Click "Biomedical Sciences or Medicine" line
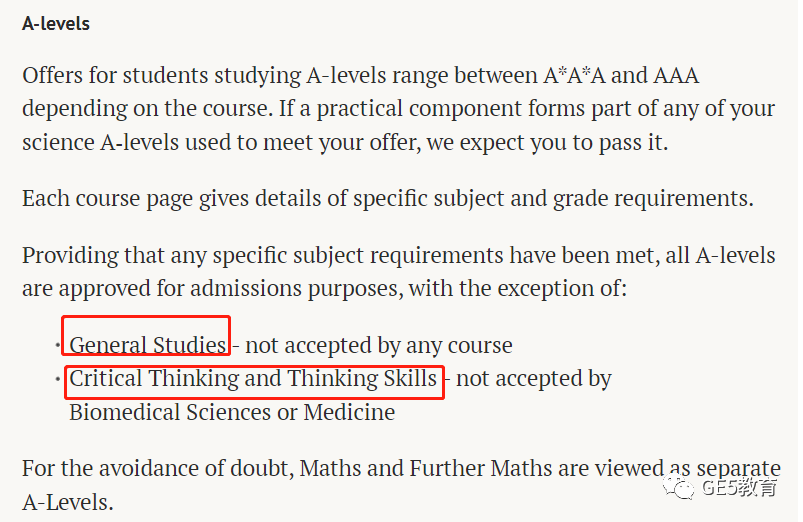 point(232,412)
